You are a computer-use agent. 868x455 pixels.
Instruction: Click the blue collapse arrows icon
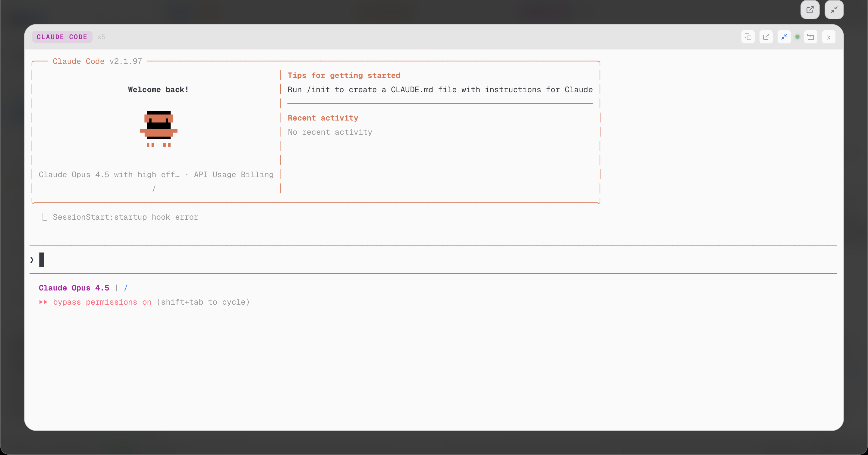[x=784, y=37]
